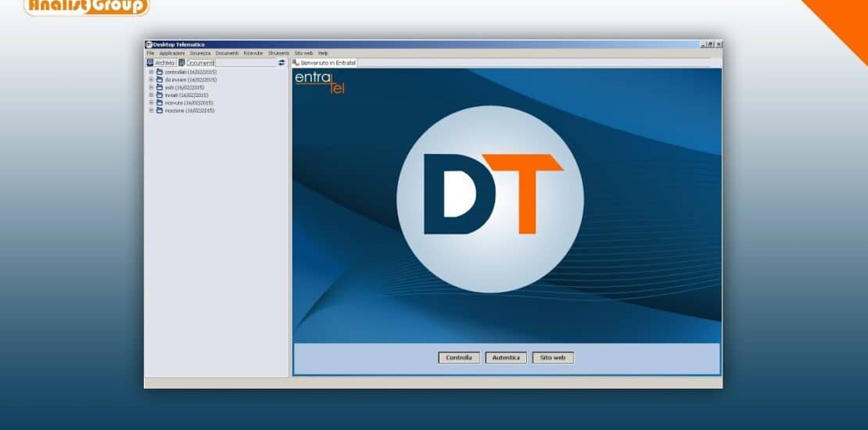Expand the controllati tree node

pos(151,72)
